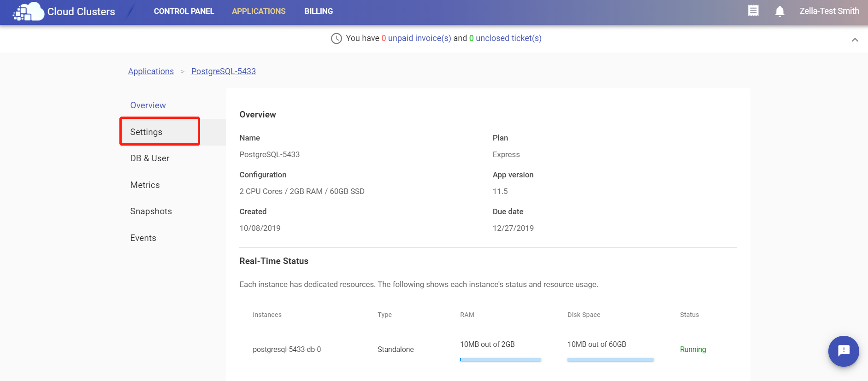Viewport: 868px width, 381px height.
Task: Click the Disk Space column header
Action: click(x=584, y=315)
